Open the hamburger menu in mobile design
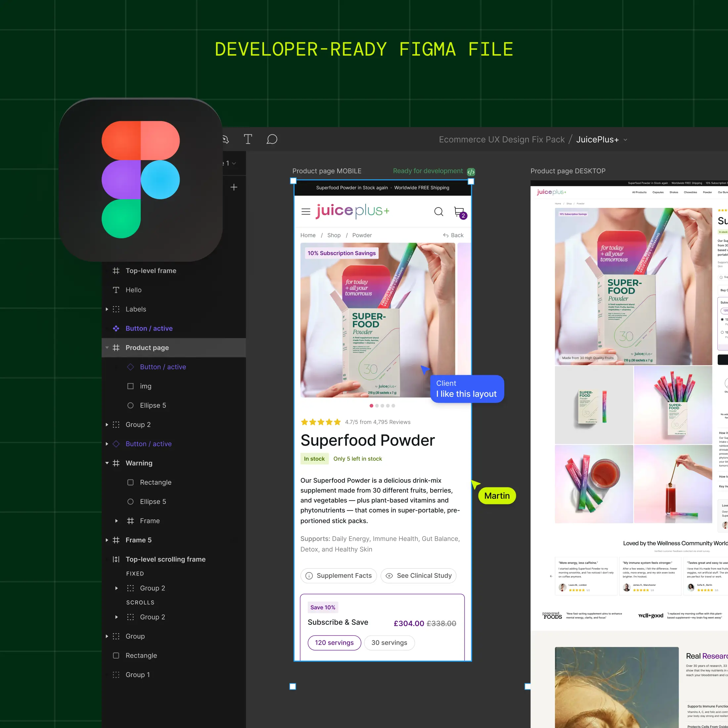The height and width of the screenshot is (728, 728). 305,212
